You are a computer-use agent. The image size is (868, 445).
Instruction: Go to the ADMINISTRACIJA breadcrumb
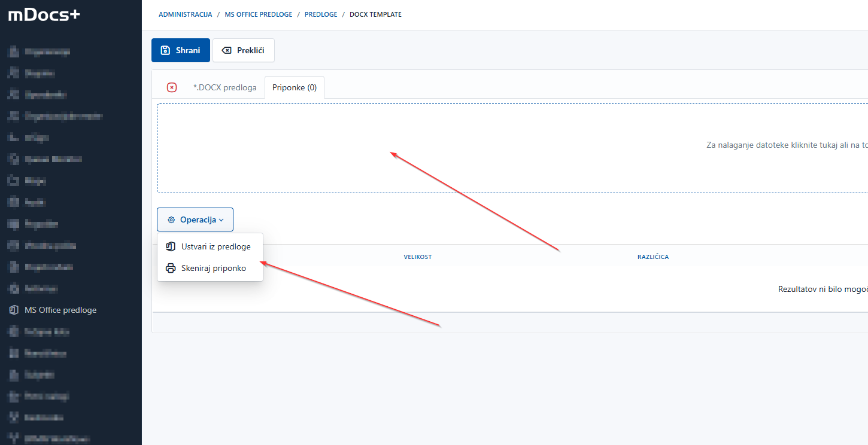coord(185,14)
